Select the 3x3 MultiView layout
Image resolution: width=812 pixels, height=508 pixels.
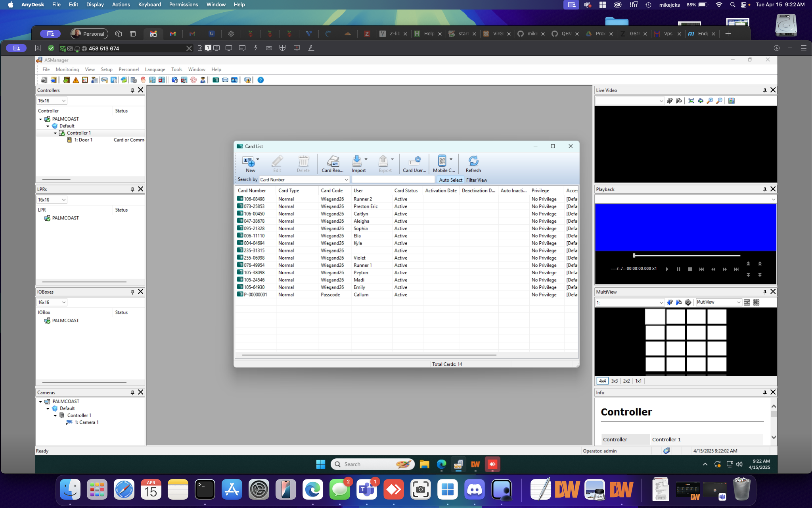click(x=614, y=381)
